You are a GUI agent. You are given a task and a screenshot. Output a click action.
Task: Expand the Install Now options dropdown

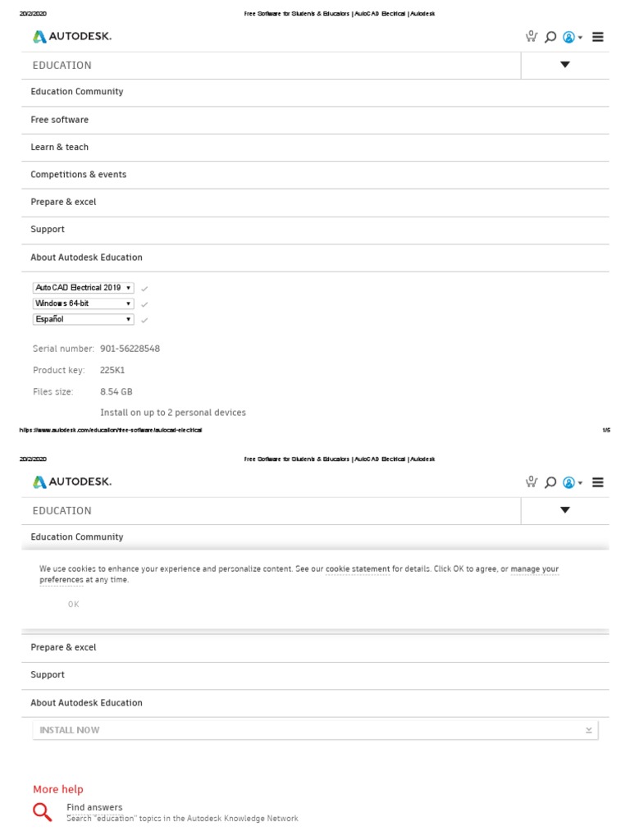[x=588, y=730]
